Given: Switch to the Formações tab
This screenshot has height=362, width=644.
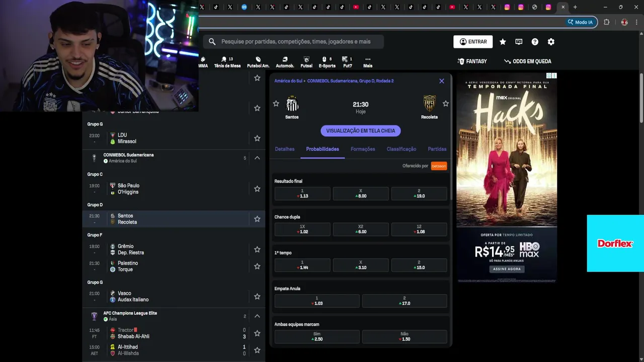Looking at the screenshot, I should click(363, 149).
